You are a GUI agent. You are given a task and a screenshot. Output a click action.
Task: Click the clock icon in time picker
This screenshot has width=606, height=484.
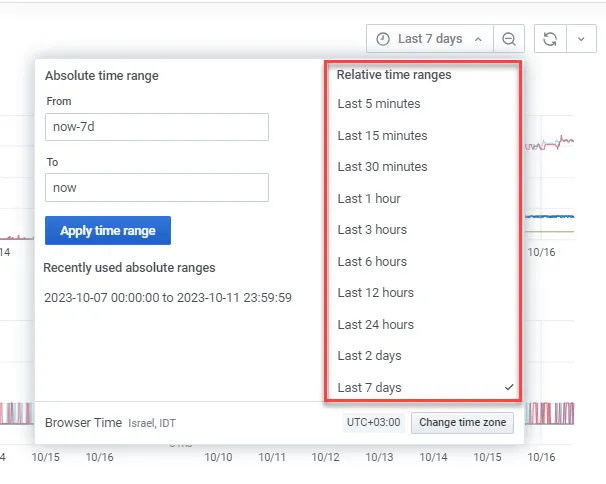pos(383,39)
